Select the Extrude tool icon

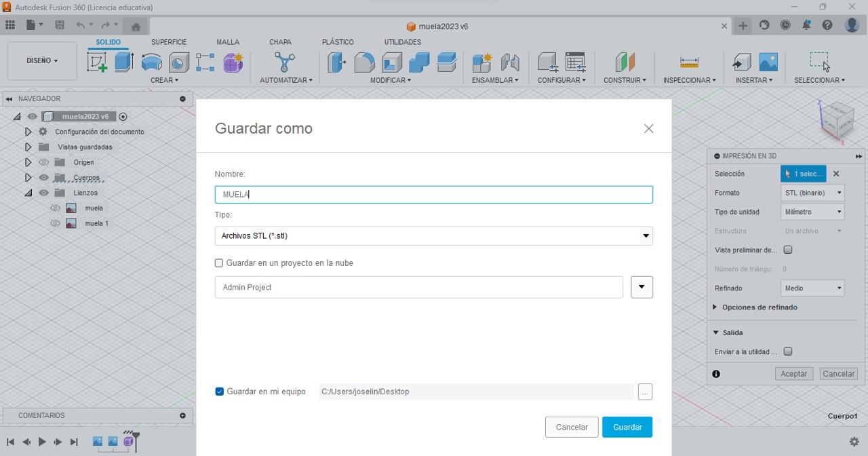(x=123, y=62)
